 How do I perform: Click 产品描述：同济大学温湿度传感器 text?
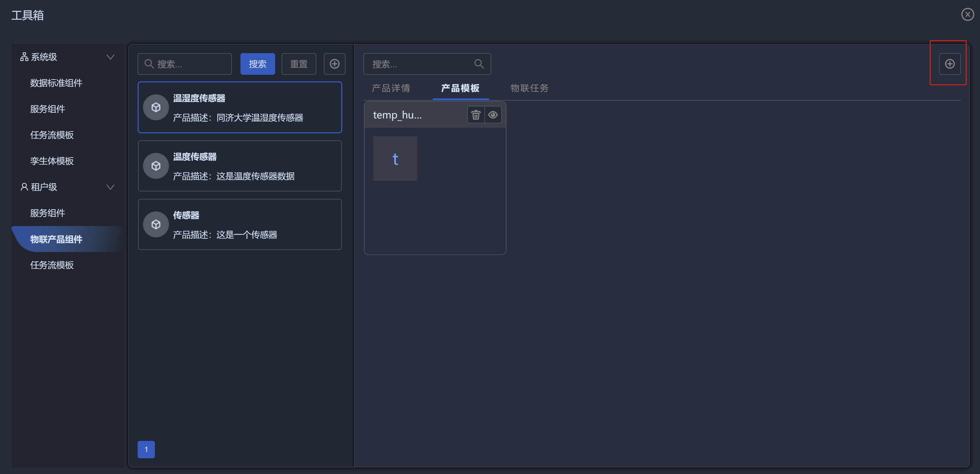coord(238,118)
